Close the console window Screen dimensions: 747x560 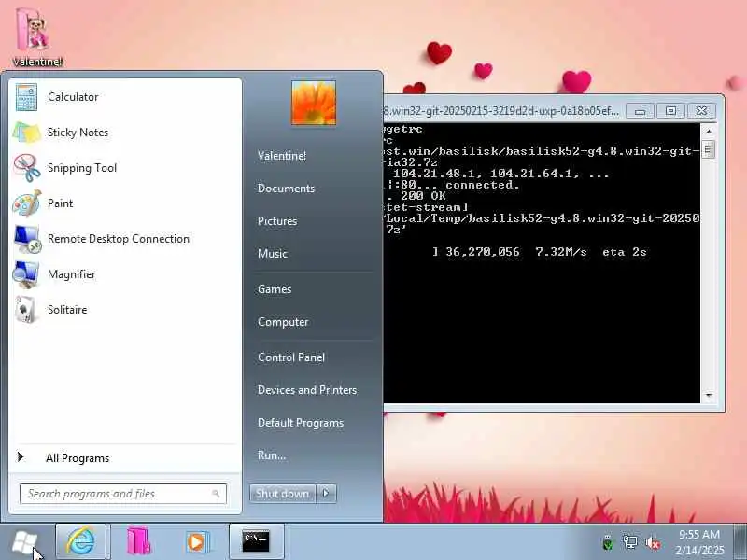point(701,111)
